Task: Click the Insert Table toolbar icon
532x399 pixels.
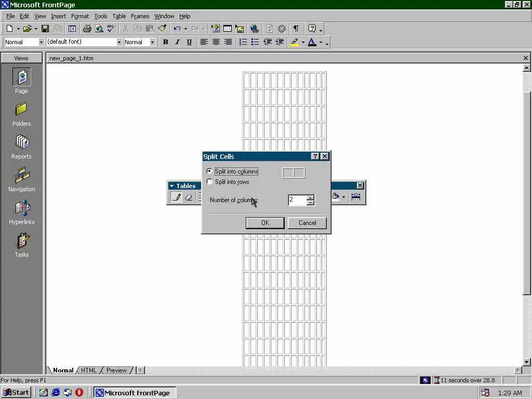Action: [x=228, y=29]
